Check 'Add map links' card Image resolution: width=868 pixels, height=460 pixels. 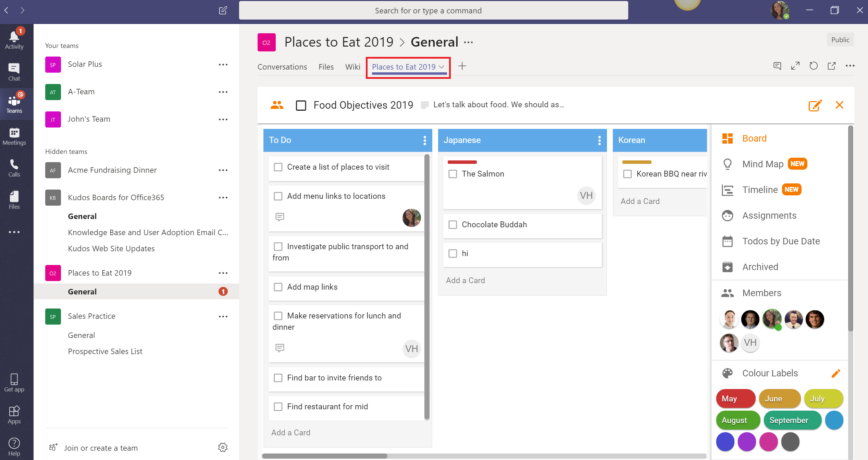click(x=278, y=287)
